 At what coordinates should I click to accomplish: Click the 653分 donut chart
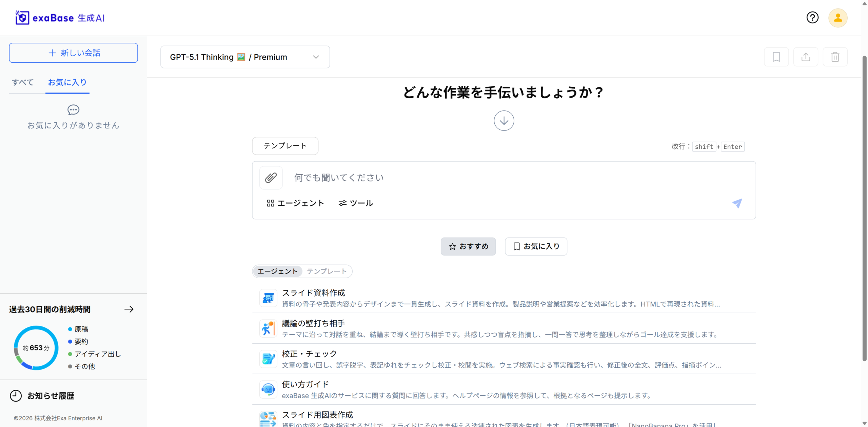[35, 348]
